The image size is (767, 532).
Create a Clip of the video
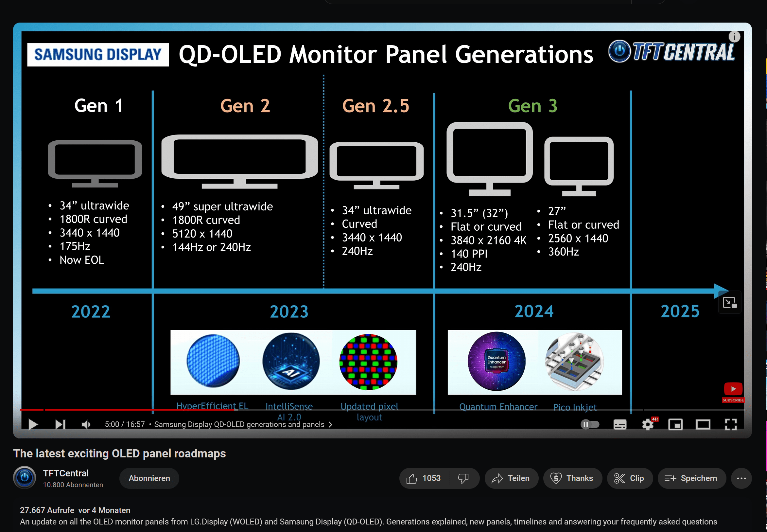(629, 478)
